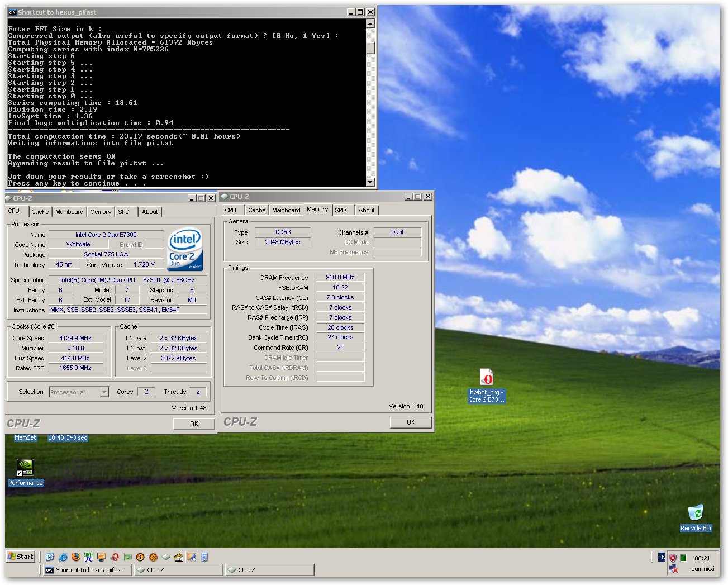This screenshot has width=728, height=585.
Task: Open the Start menu
Action: 21,557
